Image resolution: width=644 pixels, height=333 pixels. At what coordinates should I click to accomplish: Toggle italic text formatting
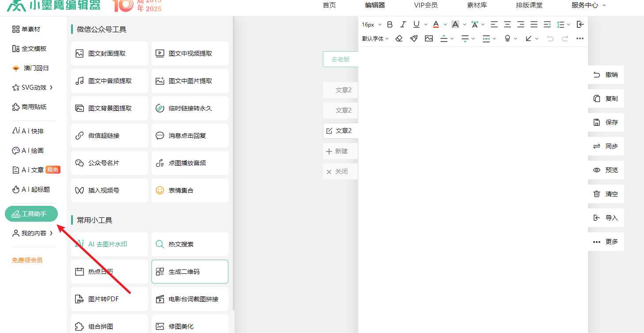(x=403, y=24)
